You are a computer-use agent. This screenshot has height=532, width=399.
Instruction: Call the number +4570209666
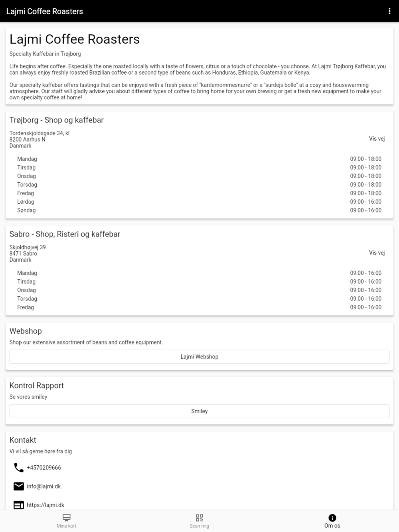tap(44, 467)
